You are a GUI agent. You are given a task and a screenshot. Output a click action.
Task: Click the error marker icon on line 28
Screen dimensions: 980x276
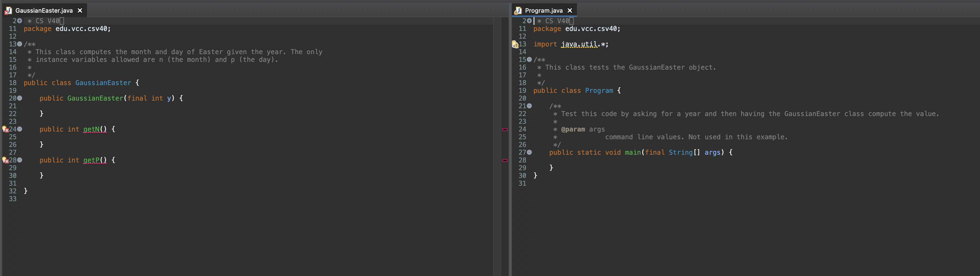[x=5, y=160]
